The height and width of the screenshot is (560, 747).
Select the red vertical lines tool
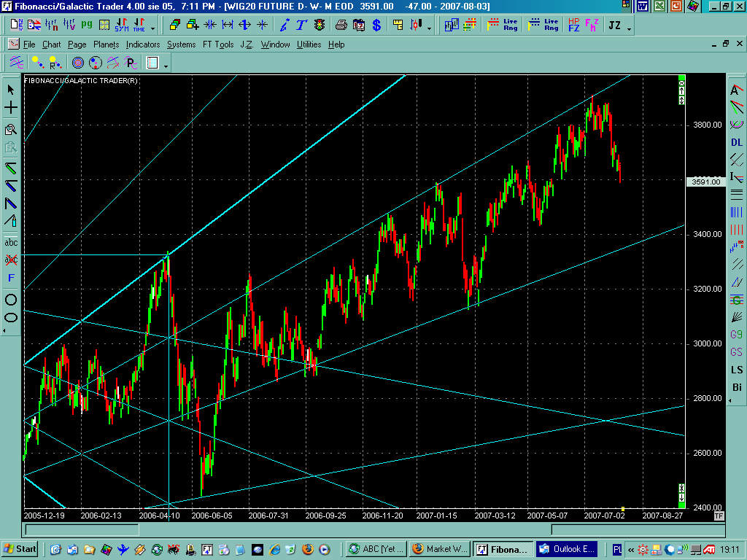737,230
